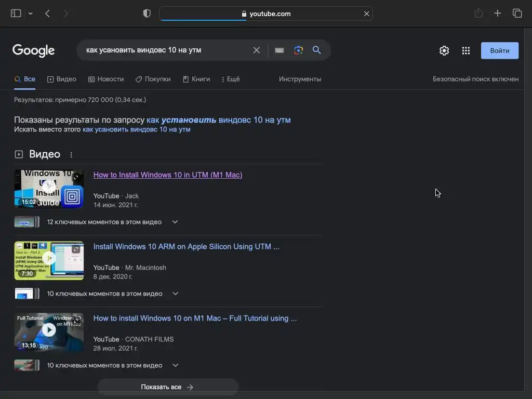The width and height of the screenshot is (532, 399).
Task: Toggle the Safari sidebar icon
Action: coord(16,14)
